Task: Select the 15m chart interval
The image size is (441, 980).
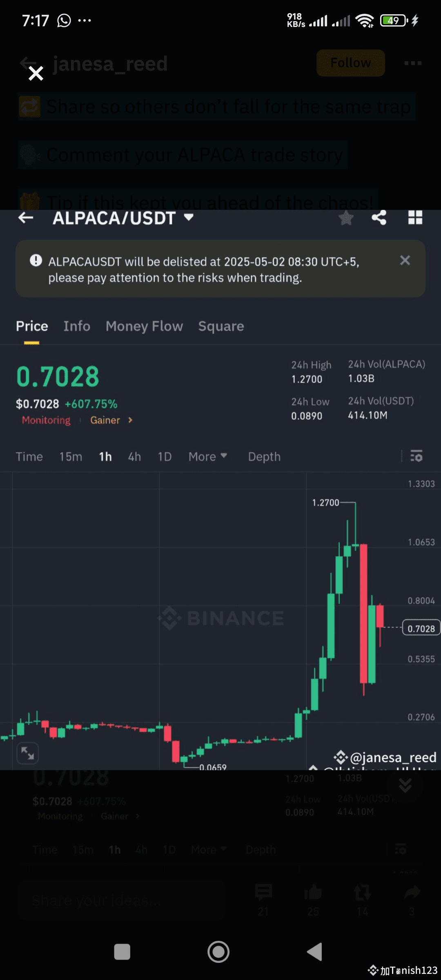Action: pos(71,457)
